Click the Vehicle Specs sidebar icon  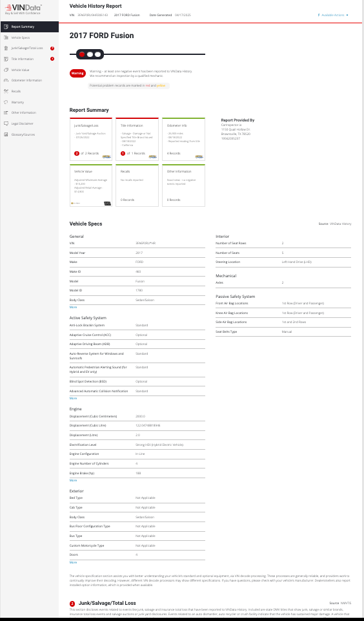click(6, 37)
